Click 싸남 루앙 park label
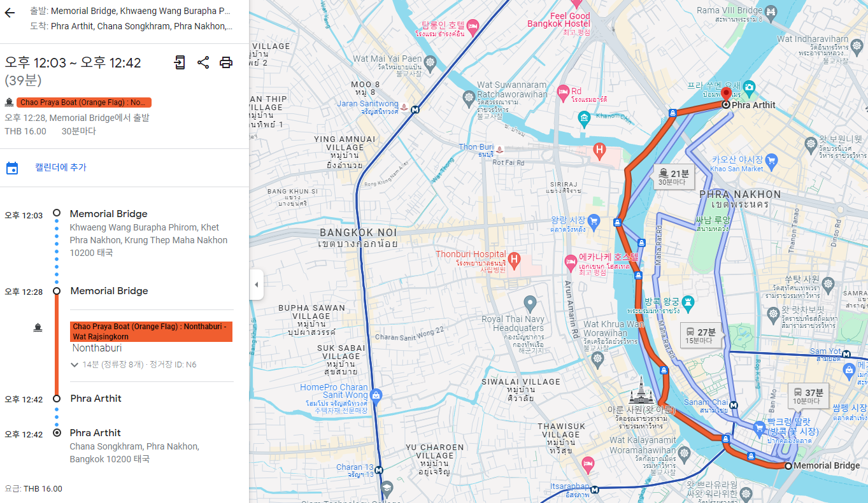Viewport: 868px width, 503px height. 713,220
